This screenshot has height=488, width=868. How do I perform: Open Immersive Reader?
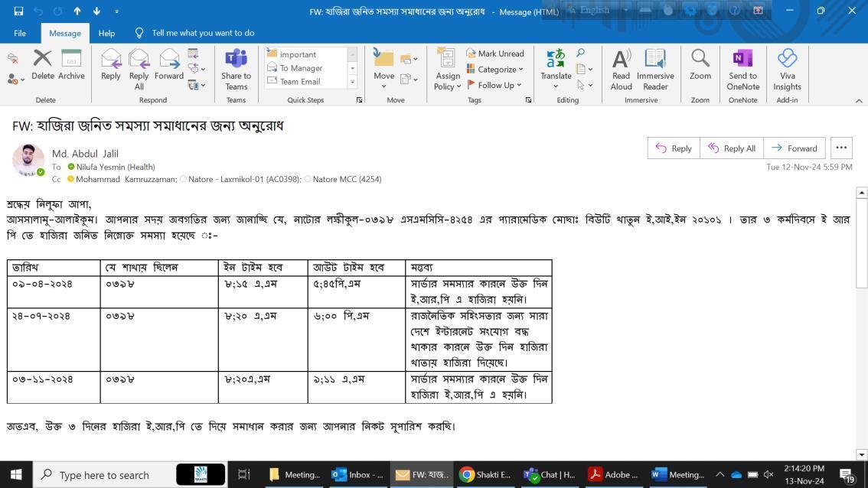[655, 69]
